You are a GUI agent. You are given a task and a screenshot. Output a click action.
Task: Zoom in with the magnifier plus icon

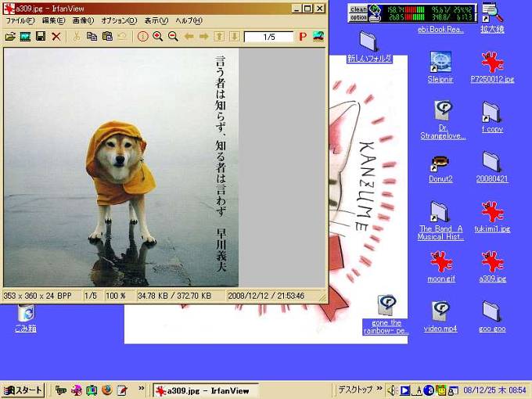coord(157,37)
